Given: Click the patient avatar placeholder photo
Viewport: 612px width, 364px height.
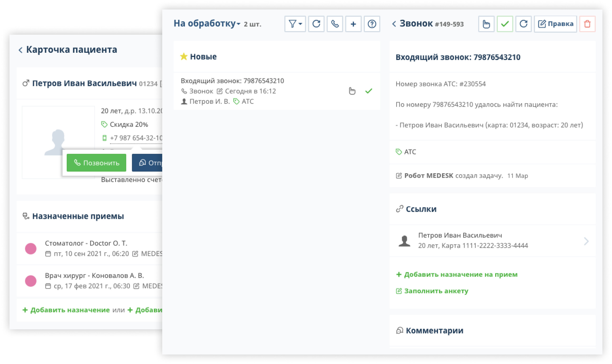Looking at the screenshot, I should click(x=58, y=142).
